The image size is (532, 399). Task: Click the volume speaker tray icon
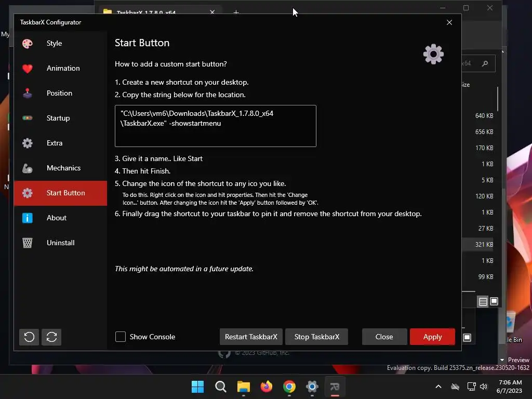click(484, 387)
